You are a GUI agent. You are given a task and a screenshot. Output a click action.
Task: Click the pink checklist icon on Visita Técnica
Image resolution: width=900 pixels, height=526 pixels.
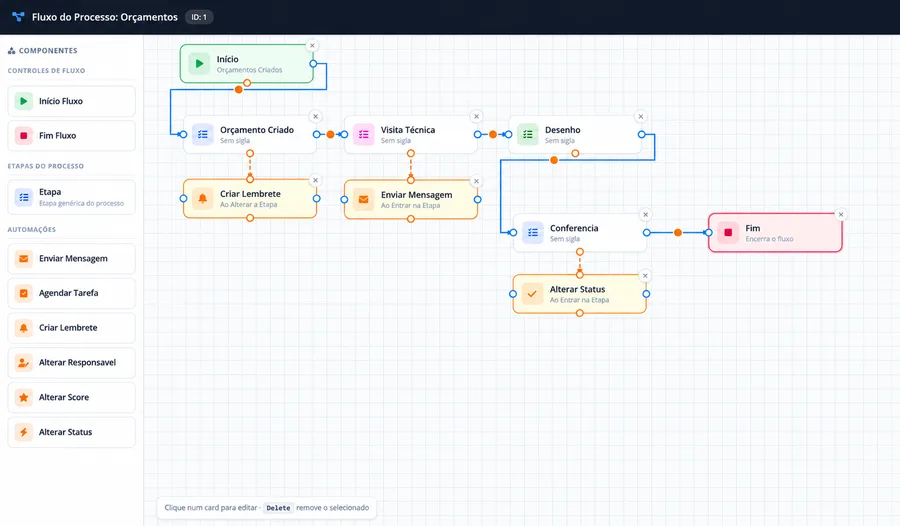click(363, 134)
